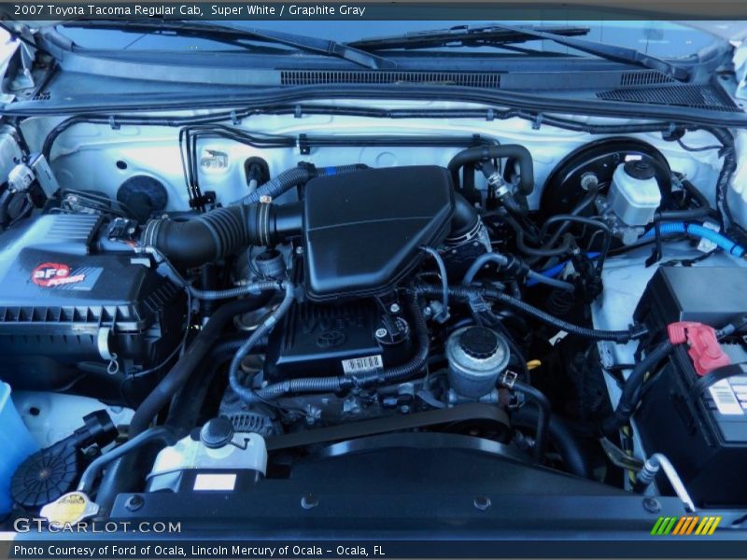The width and height of the screenshot is (747, 560).
Task: Click the green and orange striped logo
Action: coord(685,525)
